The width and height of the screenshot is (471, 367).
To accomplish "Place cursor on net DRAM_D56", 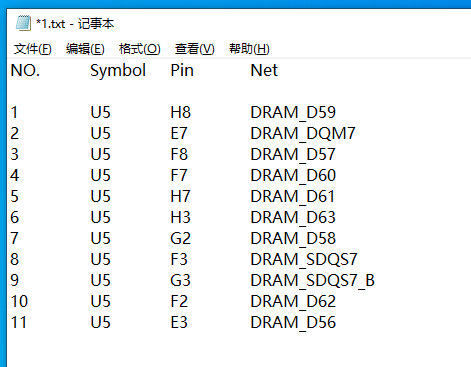I will [x=293, y=323].
